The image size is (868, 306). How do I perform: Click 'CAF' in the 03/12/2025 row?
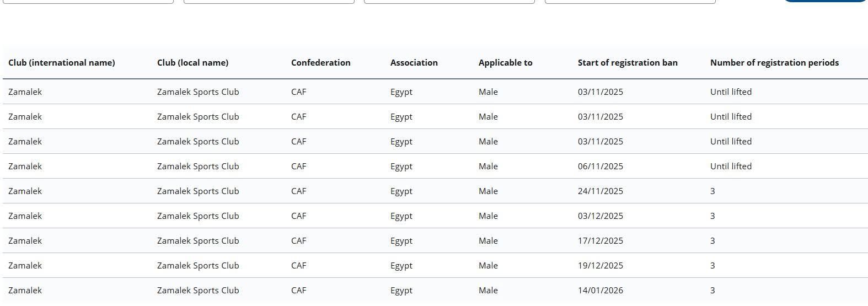click(x=298, y=216)
